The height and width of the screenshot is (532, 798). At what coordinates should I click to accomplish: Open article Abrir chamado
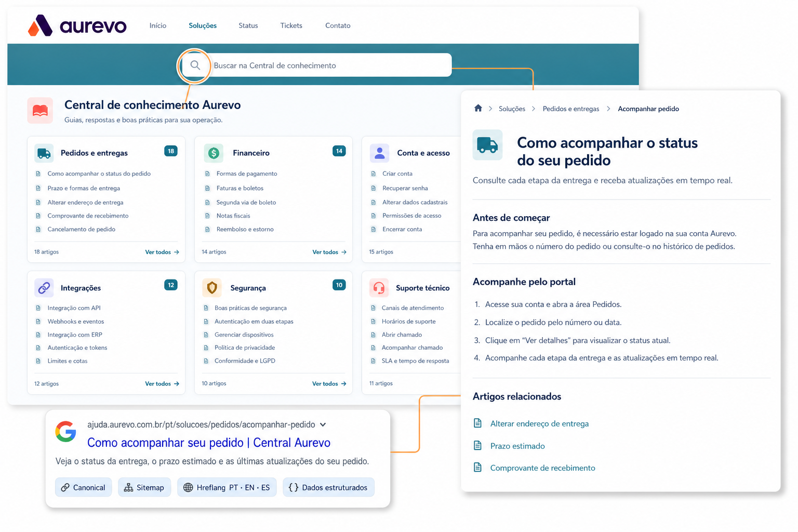click(x=402, y=335)
